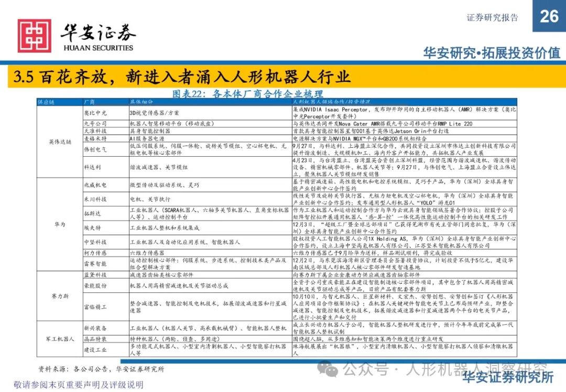Click the '建设工业' company cell

pos(106,350)
